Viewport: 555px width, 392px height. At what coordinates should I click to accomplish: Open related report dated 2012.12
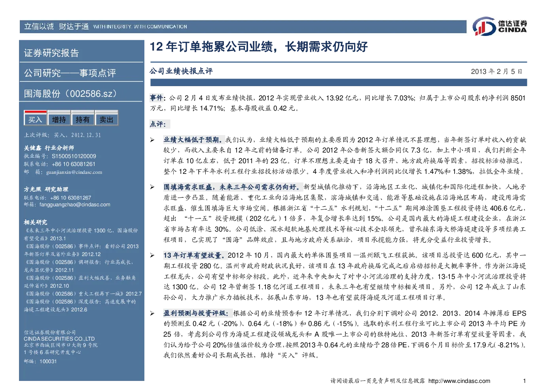pyautogui.click(x=81, y=250)
